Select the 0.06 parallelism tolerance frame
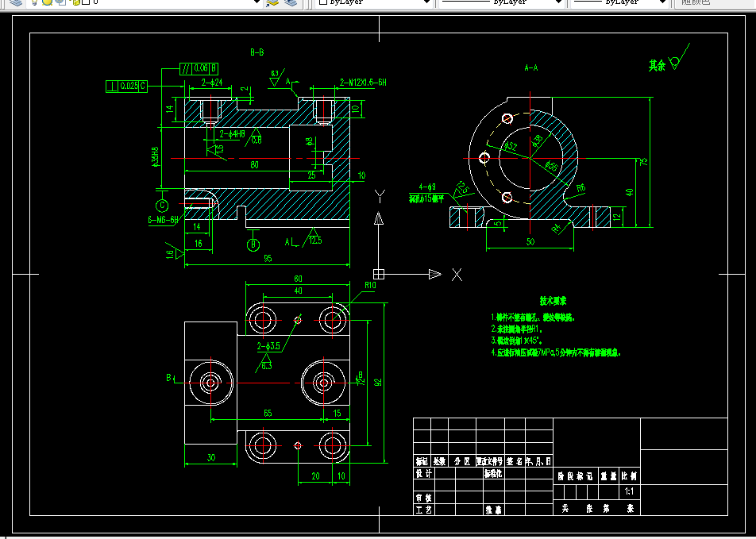 point(199,68)
